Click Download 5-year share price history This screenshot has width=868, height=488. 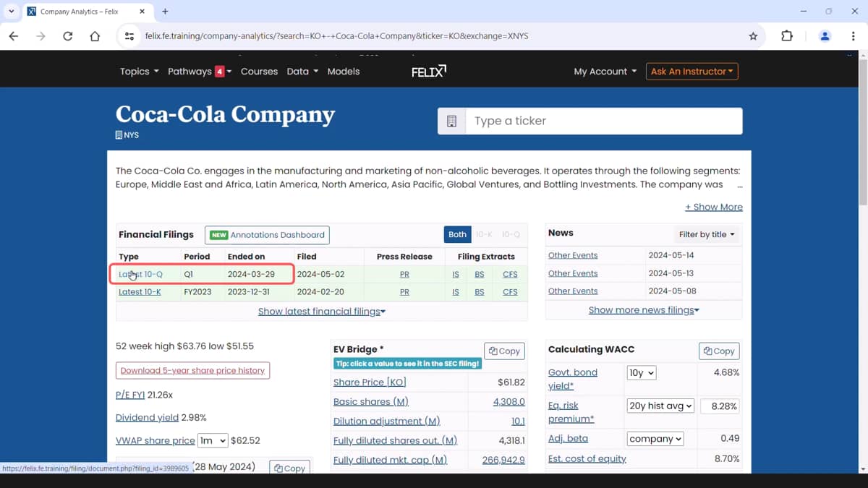192,371
